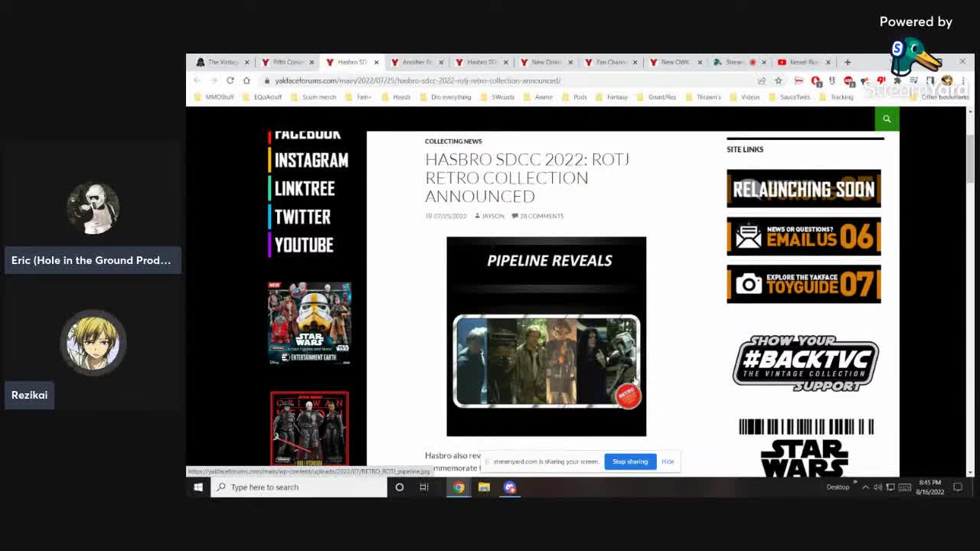The width and height of the screenshot is (980, 551).
Task: Open the volume control in system tray
Action: pos(877,487)
